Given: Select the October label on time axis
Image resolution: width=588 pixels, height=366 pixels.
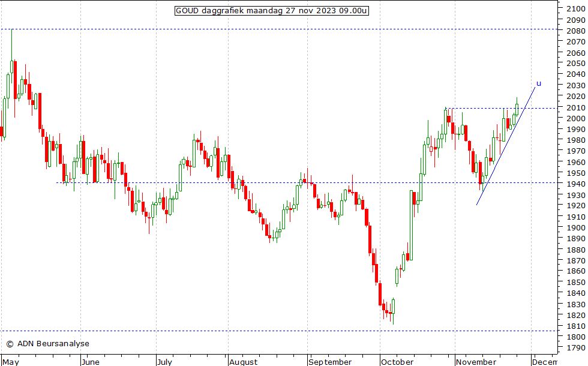Looking at the screenshot, I should tap(397, 362).
